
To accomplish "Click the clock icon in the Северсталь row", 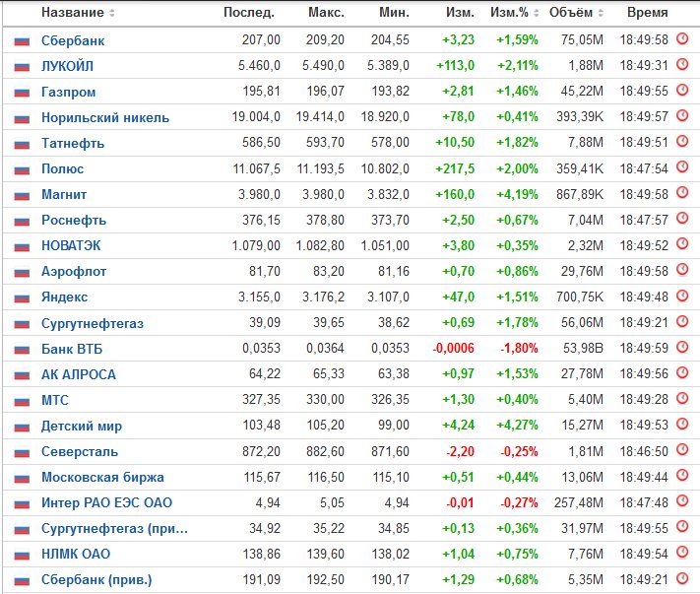I will [x=682, y=449].
